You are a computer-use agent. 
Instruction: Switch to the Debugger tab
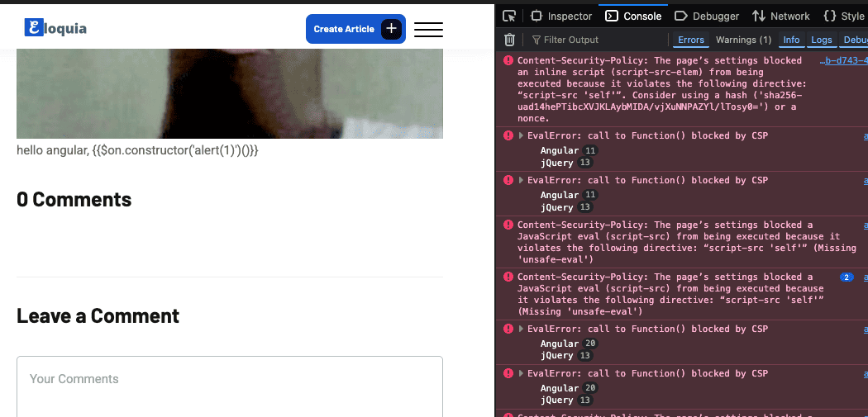click(706, 16)
